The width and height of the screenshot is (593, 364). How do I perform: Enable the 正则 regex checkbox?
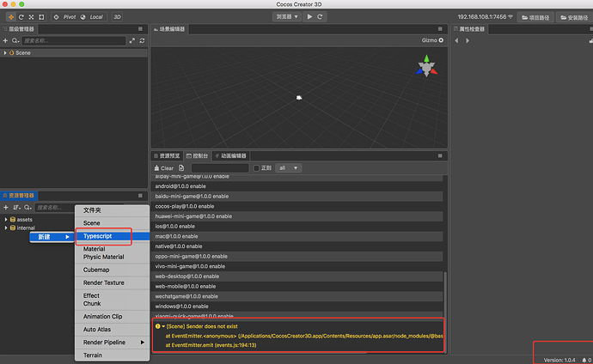click(256, 168)
